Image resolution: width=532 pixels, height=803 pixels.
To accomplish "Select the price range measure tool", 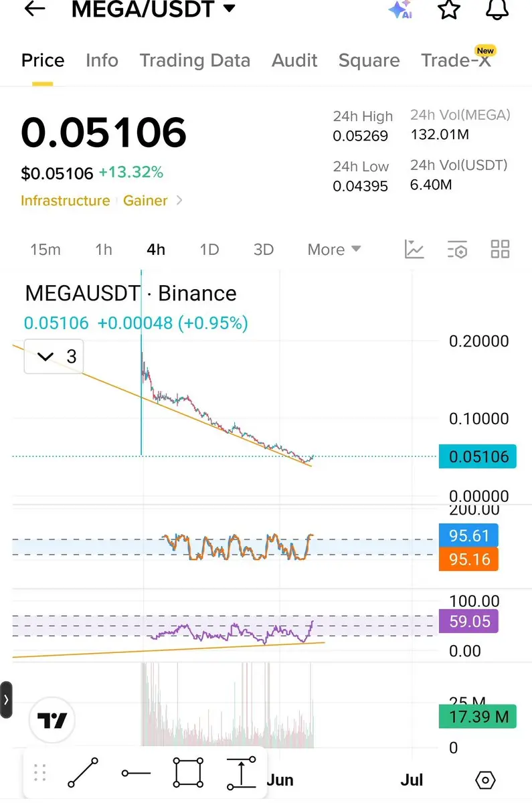I will coord(241,773).
